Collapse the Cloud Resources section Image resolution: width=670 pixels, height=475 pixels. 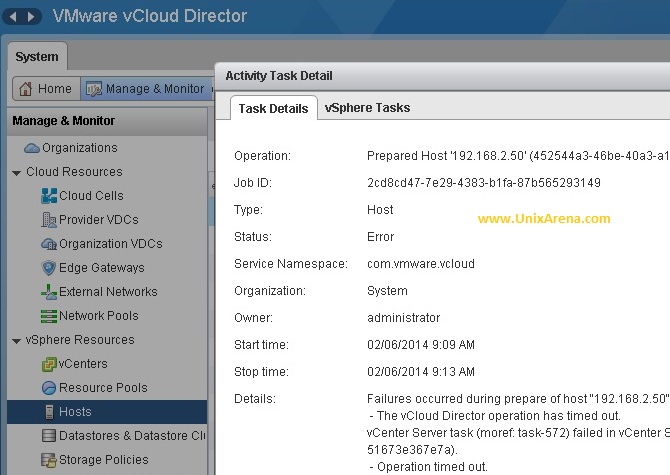coord(17,173)
